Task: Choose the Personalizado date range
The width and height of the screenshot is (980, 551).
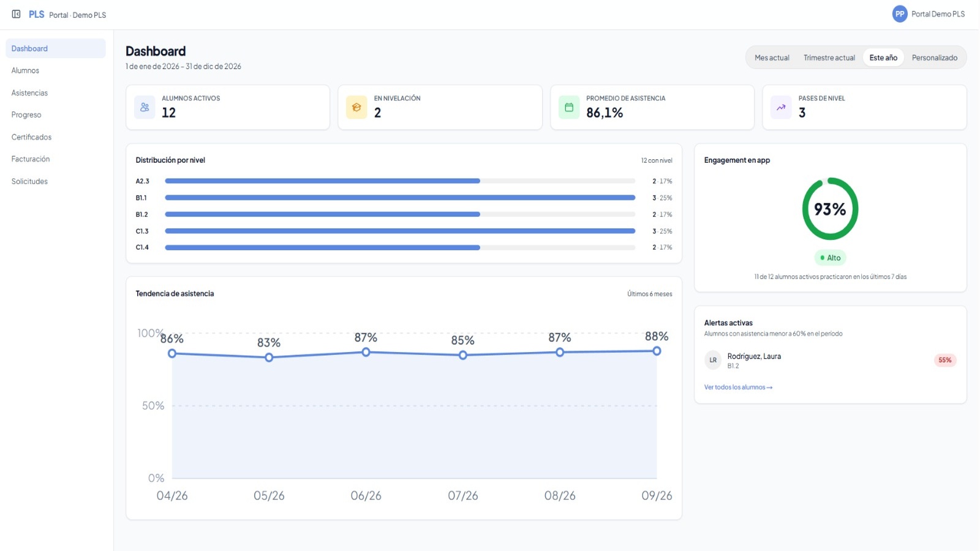Action: click(935, 58)
